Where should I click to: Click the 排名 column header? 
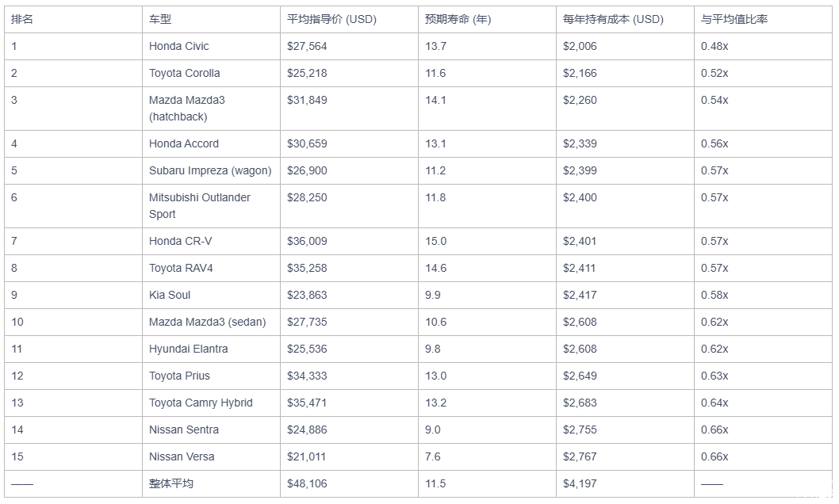22,19
